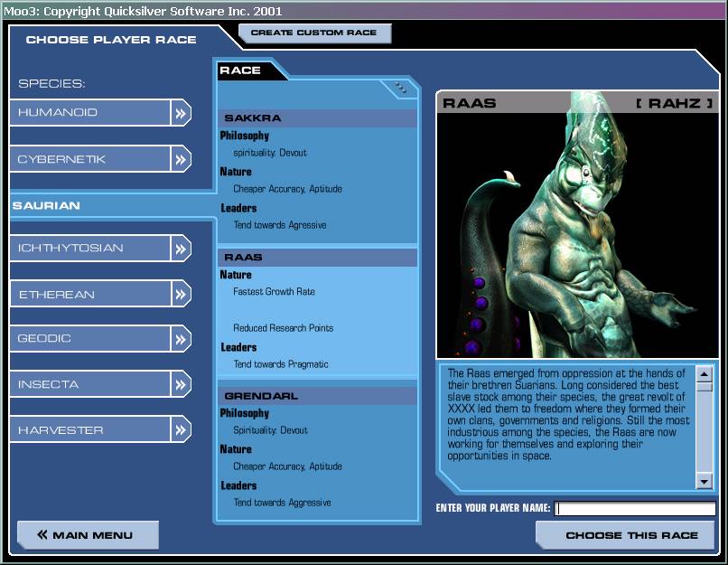The width and height of the screenshot is (728, 565).
Task: Select the Geodic species
Action: click(x=90, y=339)
